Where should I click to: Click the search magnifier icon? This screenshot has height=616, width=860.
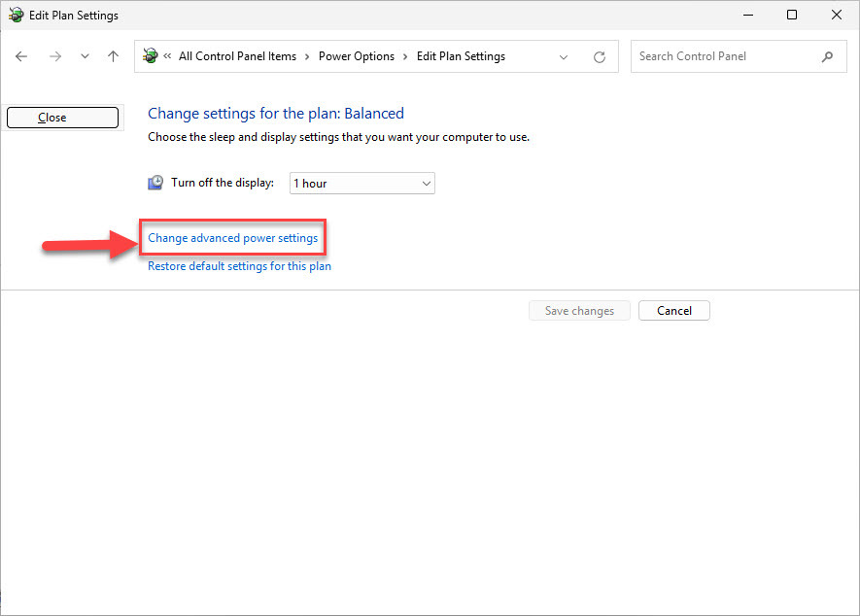point(827,56)
